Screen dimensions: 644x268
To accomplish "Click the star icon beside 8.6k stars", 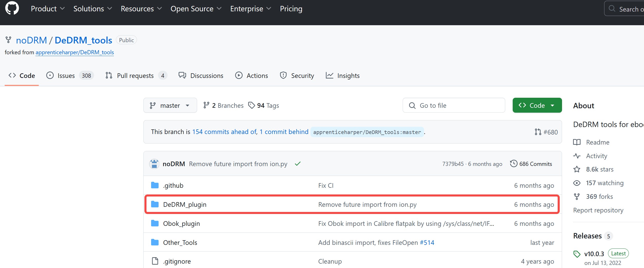I will click(577, 169).
